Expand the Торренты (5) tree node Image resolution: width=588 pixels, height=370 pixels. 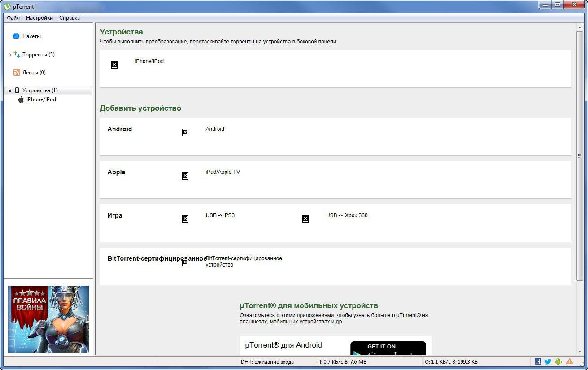(x=10, y=55)
